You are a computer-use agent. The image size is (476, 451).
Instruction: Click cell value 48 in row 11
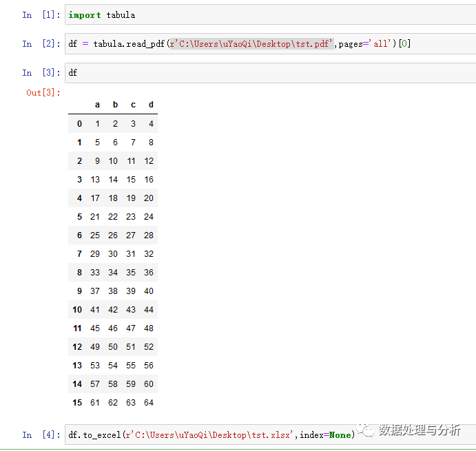pyautogui.click(x=149, y=328)
